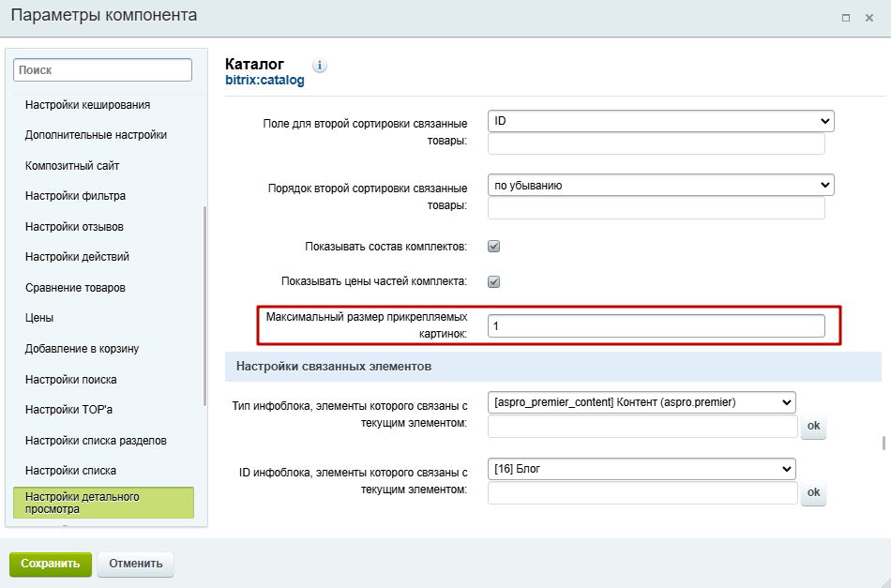Open the ID sort field dropdown
This screenshot has height=588, width=891.
tap(661, 121)
